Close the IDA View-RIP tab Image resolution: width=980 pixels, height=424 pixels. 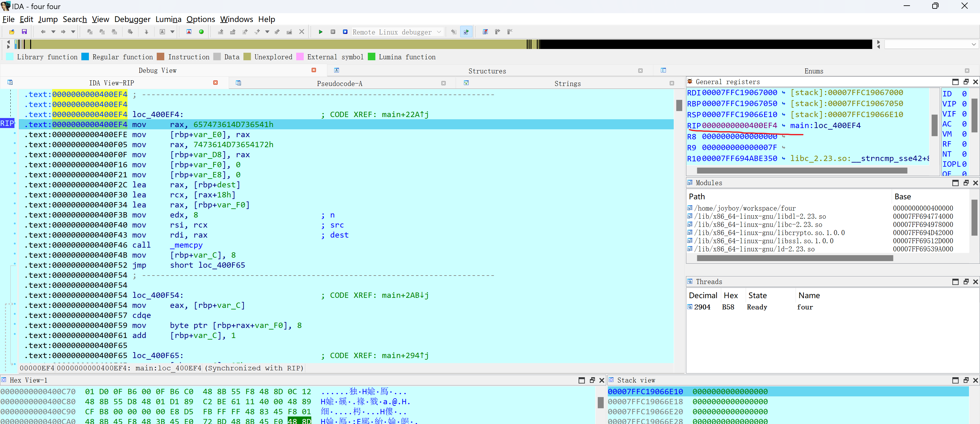(x=215, y=83)
